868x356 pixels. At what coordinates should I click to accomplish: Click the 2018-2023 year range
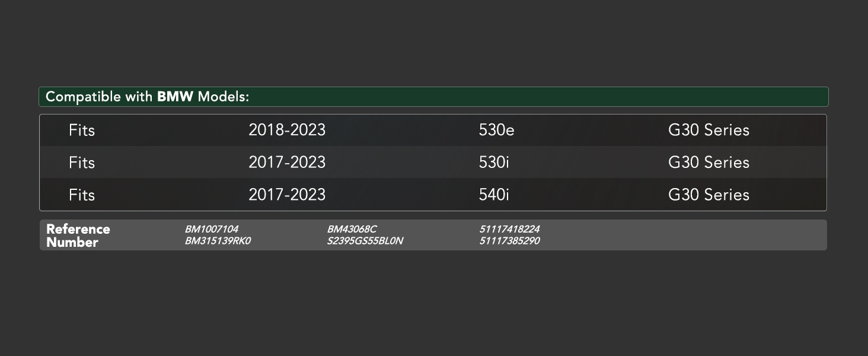[287, 130]
